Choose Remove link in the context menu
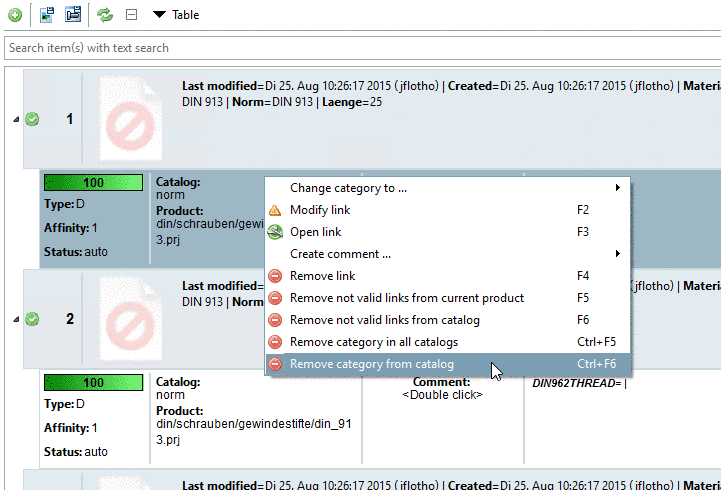Viewport: 721px width, 490px height. 447,276
